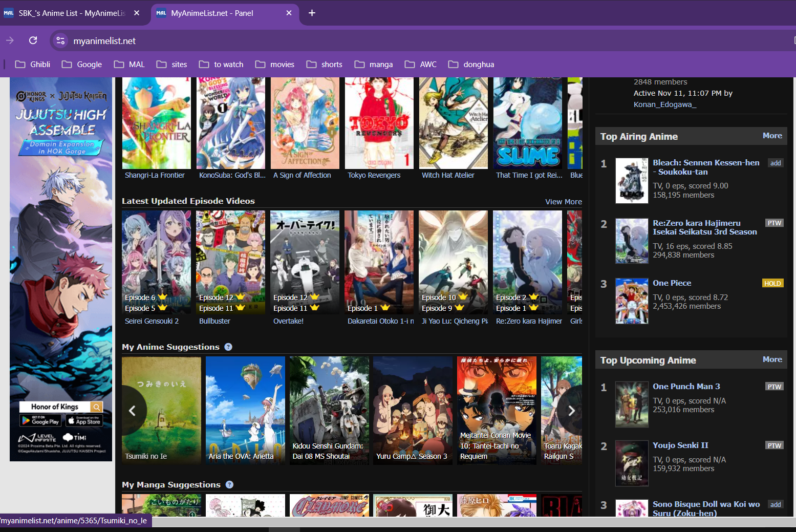Click PTW button for One Punch Man 3
Viewport: 796px width, 532px height.
(775, 387)
